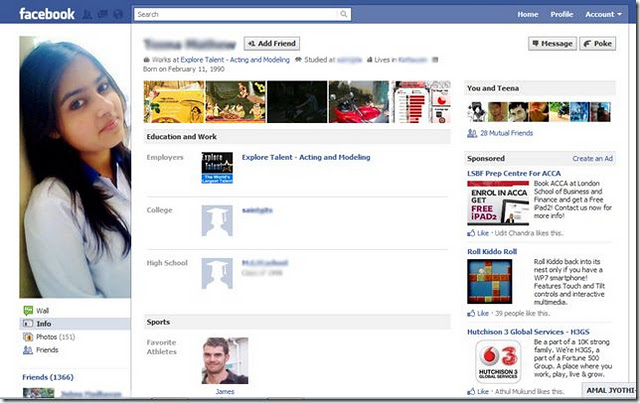Click first friend thumbnail under Friends (1366)
The height and width of the screenshot is (403, 640).
(38, 393)
